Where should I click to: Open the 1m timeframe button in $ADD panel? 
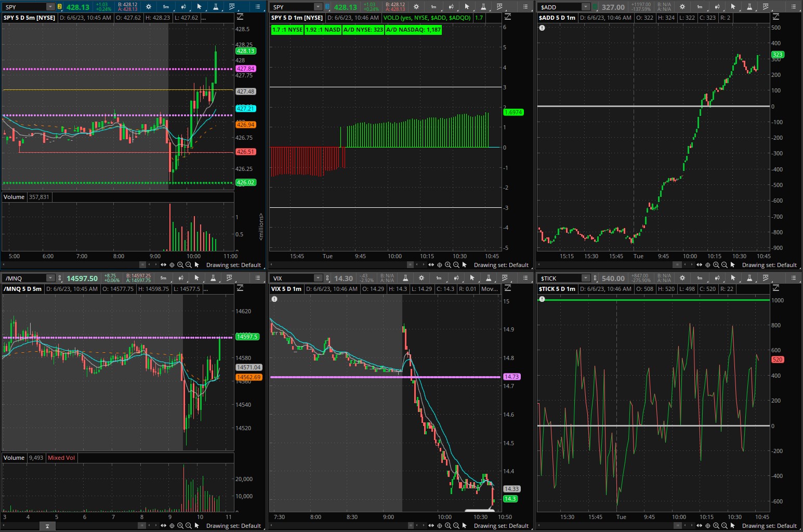[700, 7]
